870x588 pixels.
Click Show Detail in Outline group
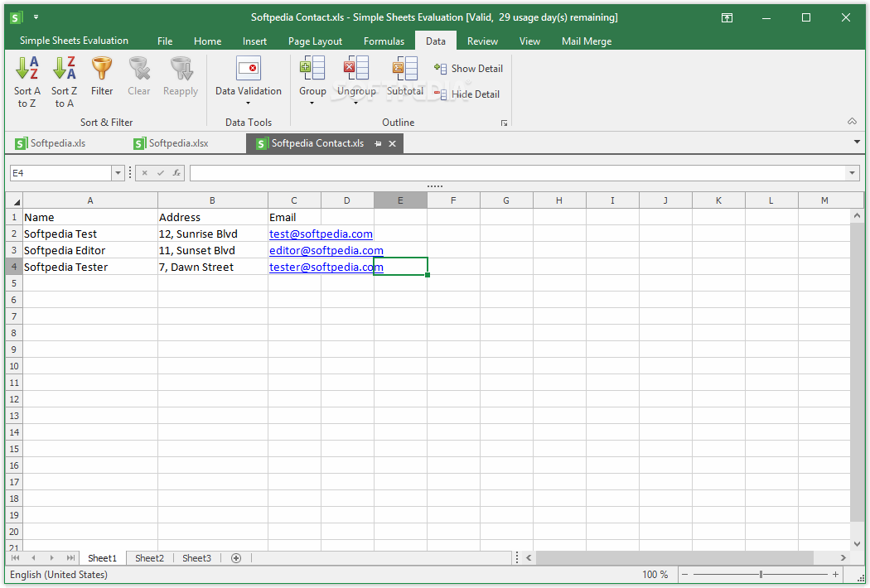click(x=469, y=68)
